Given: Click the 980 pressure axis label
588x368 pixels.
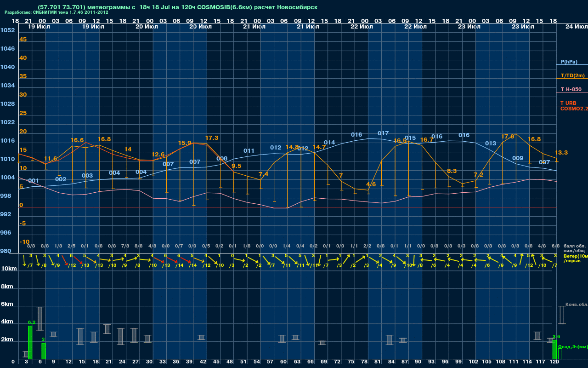Looking at the screenshot, I should [x=6, y=251].
